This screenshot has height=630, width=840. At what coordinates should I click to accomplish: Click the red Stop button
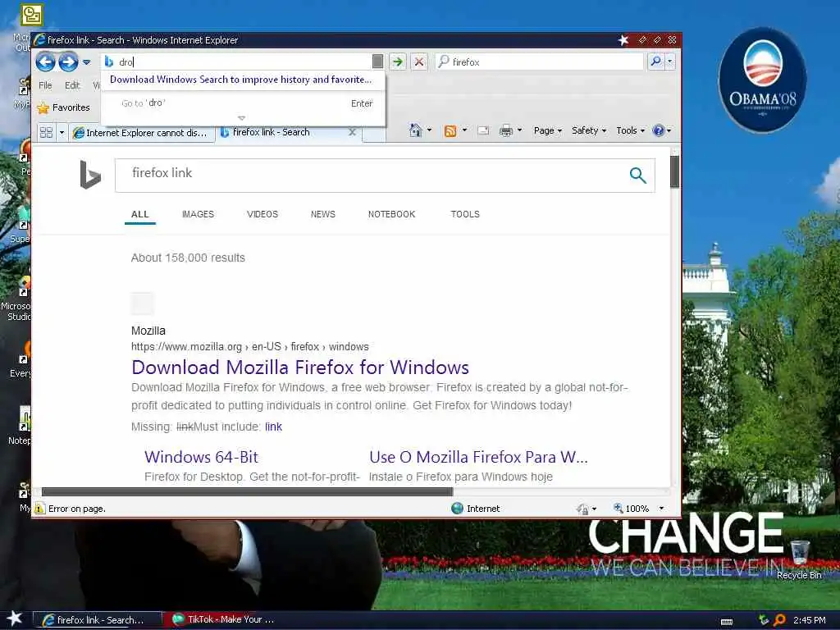coord(419,62)
